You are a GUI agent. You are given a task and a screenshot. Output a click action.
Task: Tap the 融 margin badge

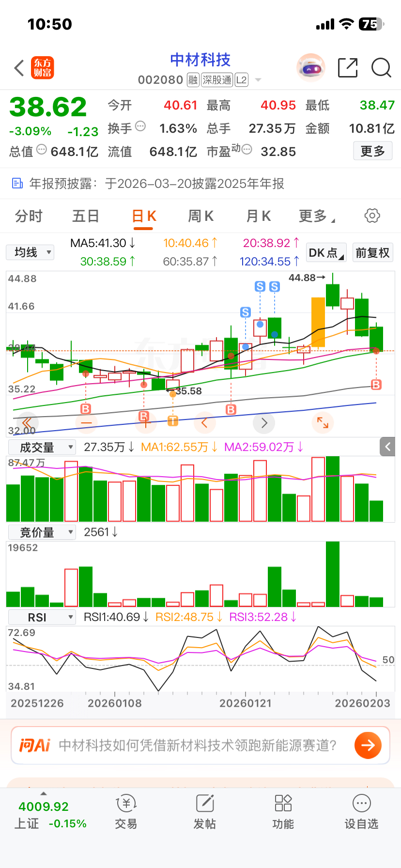click(193, 80)
